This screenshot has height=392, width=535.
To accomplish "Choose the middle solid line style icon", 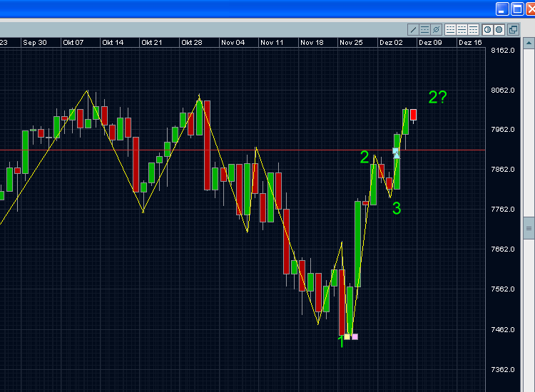I will (462, 30).
